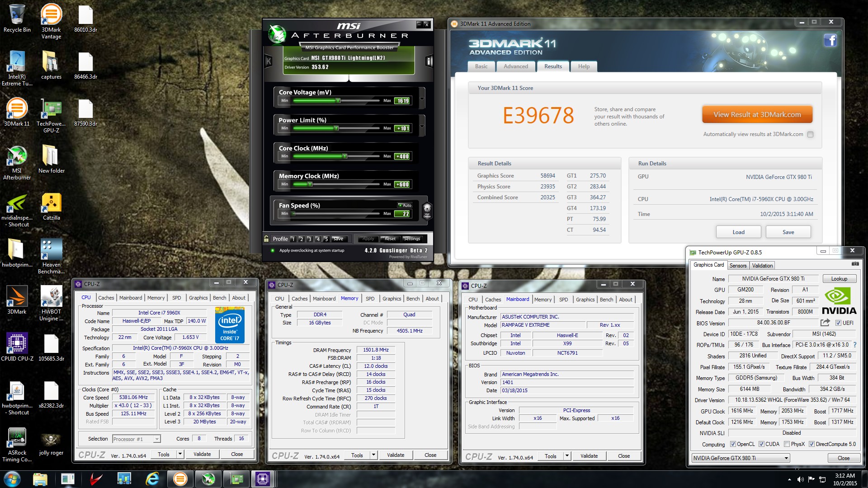Screen dimensions: 868x488
Task: Toggle Apply overclocking at system startup
Action: coord(273,250)
